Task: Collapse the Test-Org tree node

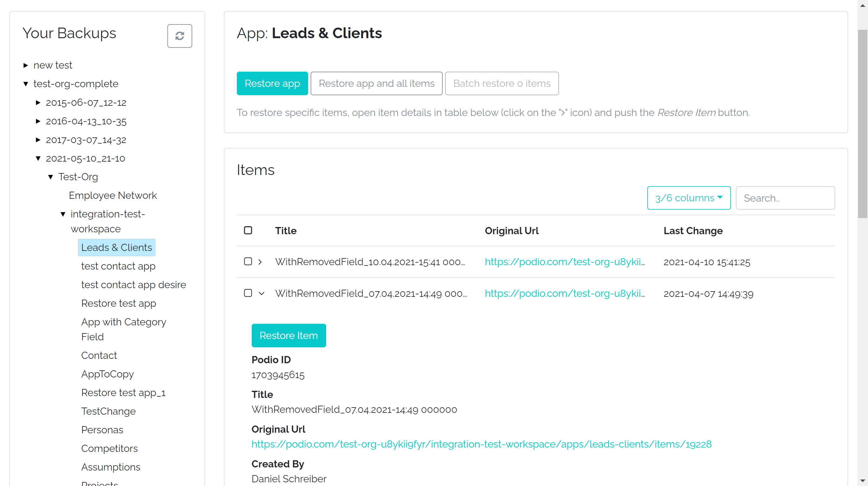Action: 51,177
